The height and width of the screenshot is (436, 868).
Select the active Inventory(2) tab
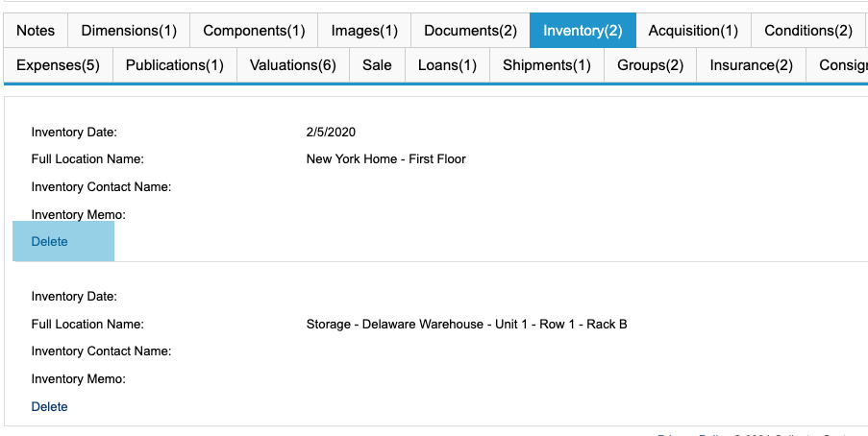(583, 31)
